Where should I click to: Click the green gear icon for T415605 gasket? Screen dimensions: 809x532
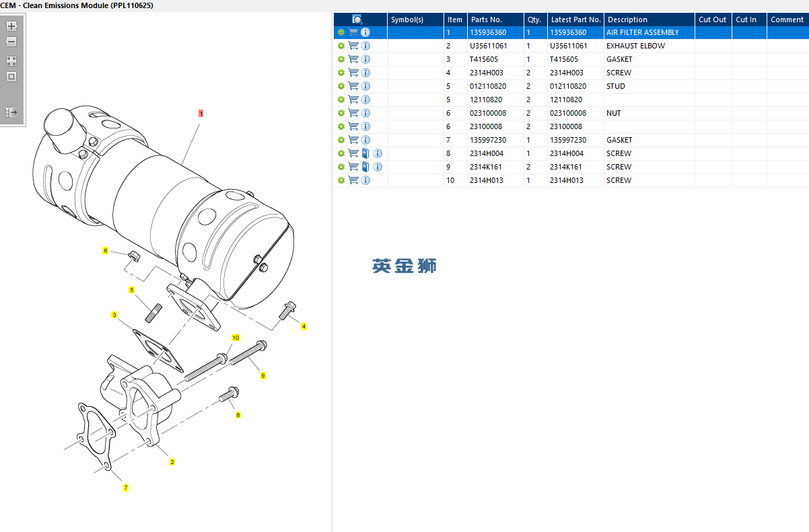[341, 59]
